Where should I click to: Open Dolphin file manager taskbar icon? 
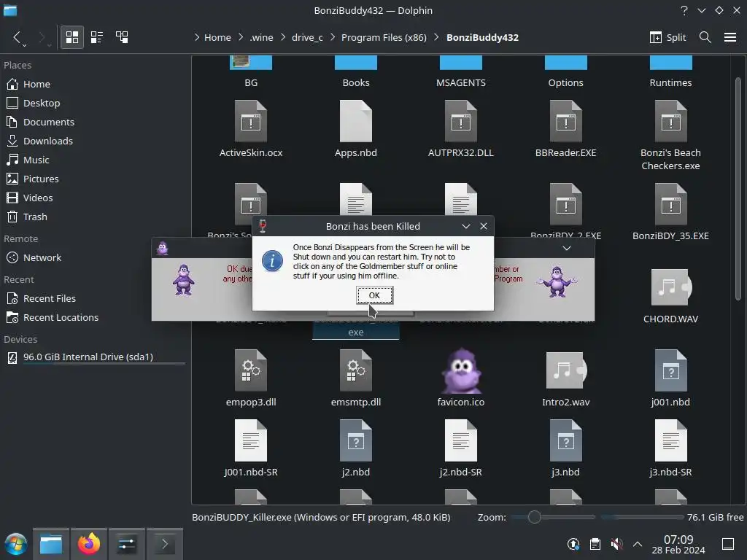(x=51, y=544)
